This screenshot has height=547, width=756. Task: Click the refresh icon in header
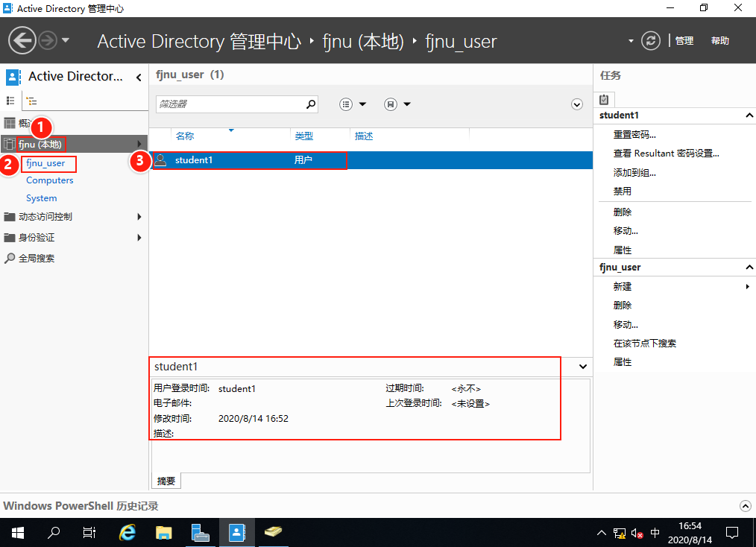[650, 40]
